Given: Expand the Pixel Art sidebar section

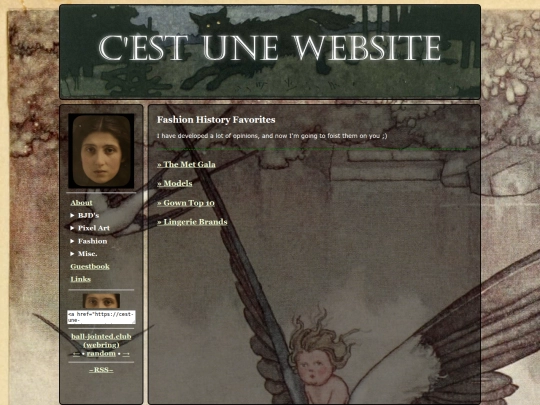Looking at the screenshot, I should 90,228.
